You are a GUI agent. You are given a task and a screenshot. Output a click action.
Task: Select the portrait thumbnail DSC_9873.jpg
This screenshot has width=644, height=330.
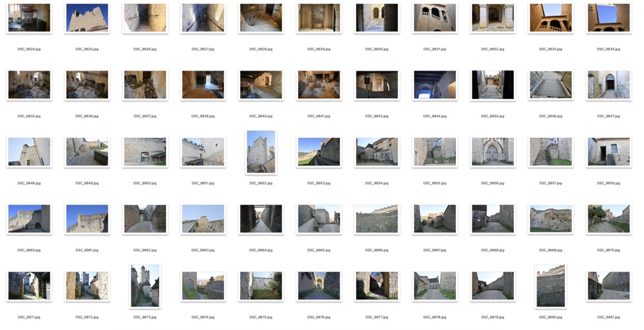[x=145, y=286]
